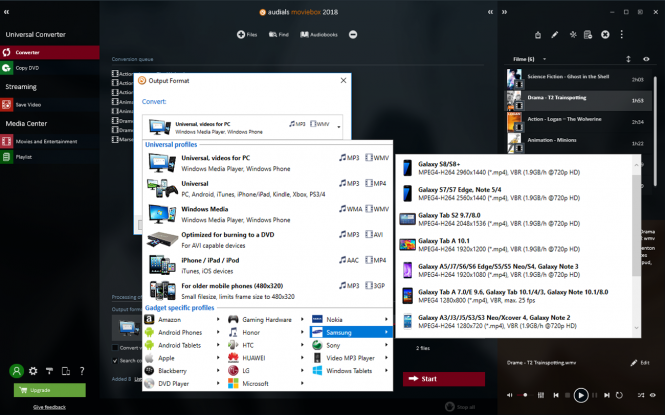Open Playlist in sidebar

pos(50,157)
